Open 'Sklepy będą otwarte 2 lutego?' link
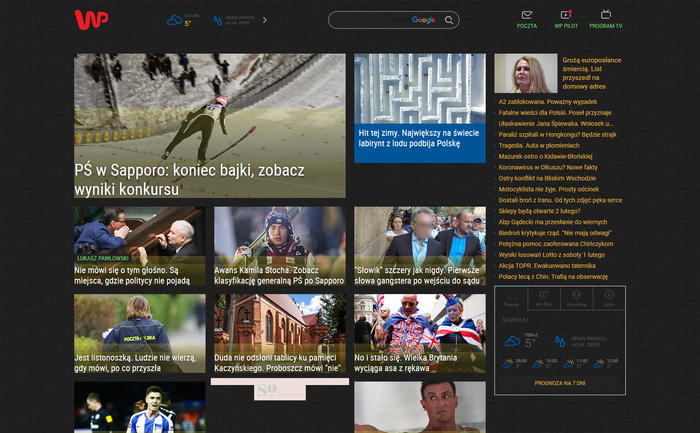This screenshot has height=433, width=700. (x=539, y=211)
